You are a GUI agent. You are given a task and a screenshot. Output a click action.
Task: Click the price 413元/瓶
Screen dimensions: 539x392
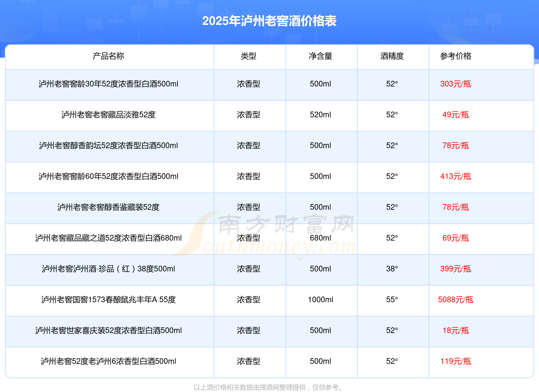point(455,176)
